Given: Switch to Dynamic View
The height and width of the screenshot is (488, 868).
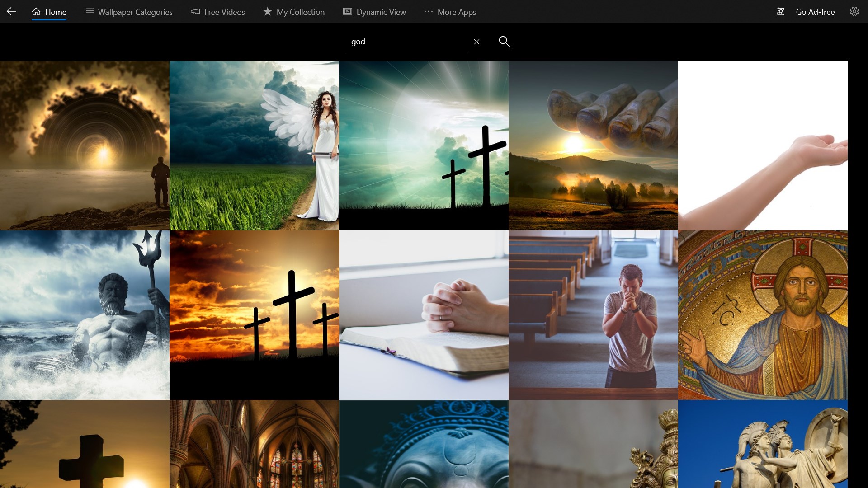Looking at the screenshot, I should (374, 12).
